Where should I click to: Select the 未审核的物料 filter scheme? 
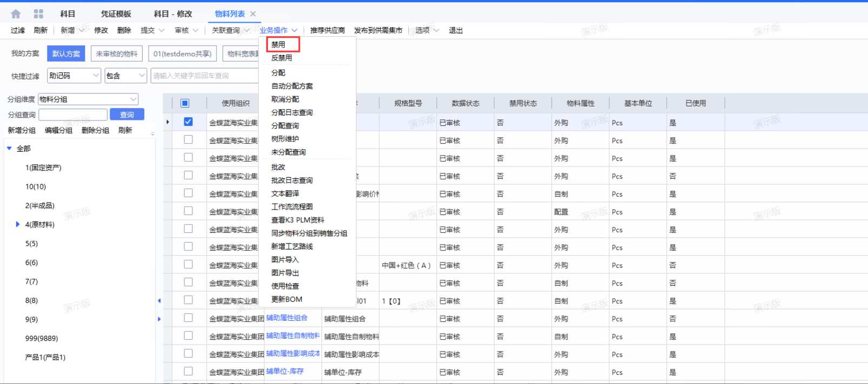pos(117,53)
